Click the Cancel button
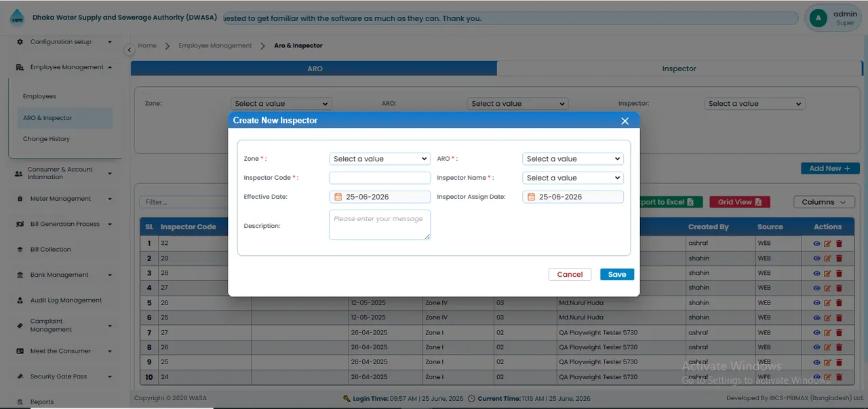Screen dimensions: 868x409 click(x=570, y=274)
